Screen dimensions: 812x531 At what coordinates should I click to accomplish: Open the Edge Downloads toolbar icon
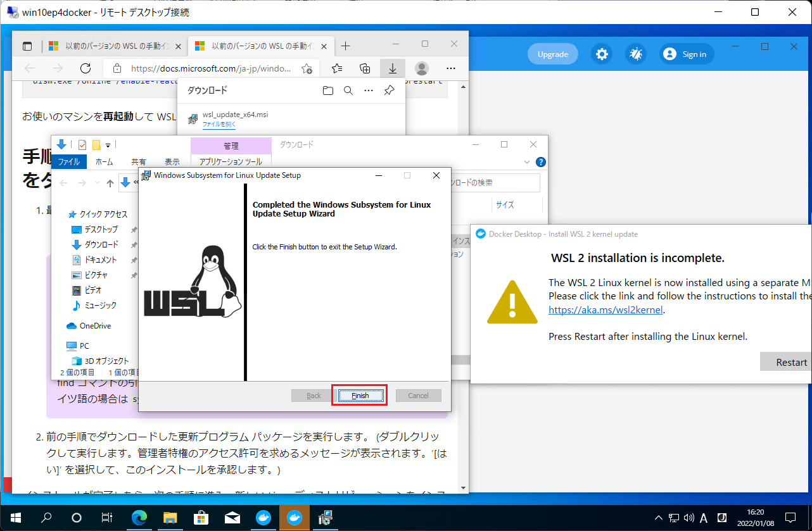pyautogui.click(x=392, y=68)
